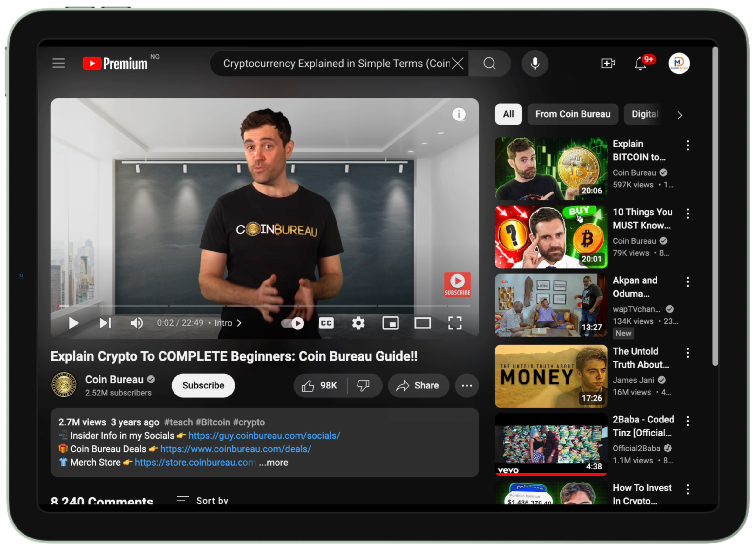Image resolution: width=756 pixels, height=547 pixels.
Task: Click the Digital filter tab
Action: (644, 114)
